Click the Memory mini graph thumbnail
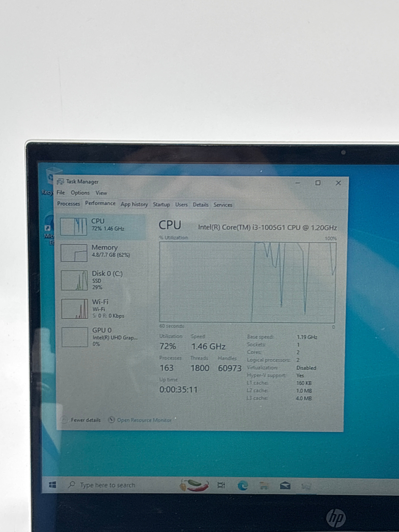 (74, 253)
